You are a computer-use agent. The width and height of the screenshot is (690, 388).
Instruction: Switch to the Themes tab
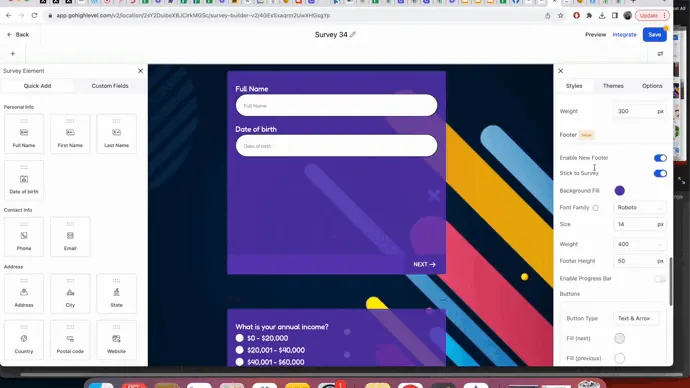(x=613, y=86)
